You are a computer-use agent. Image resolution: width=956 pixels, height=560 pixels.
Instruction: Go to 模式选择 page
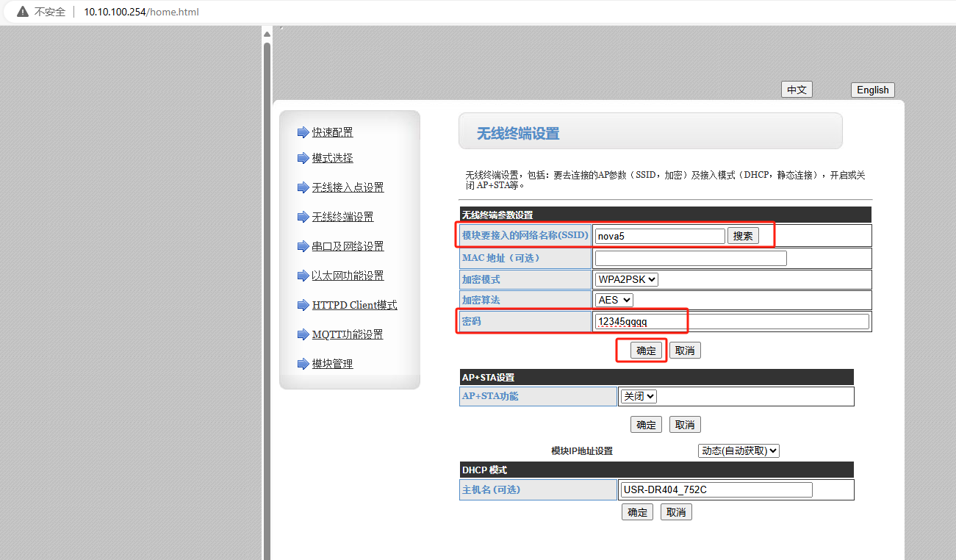coord(332,158)
